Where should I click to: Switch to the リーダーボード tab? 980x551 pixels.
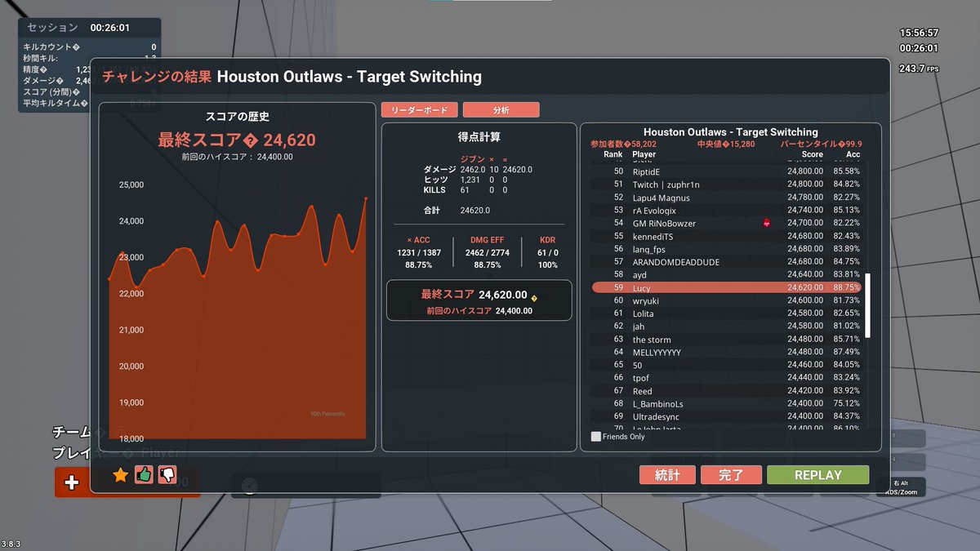[419, 109]
